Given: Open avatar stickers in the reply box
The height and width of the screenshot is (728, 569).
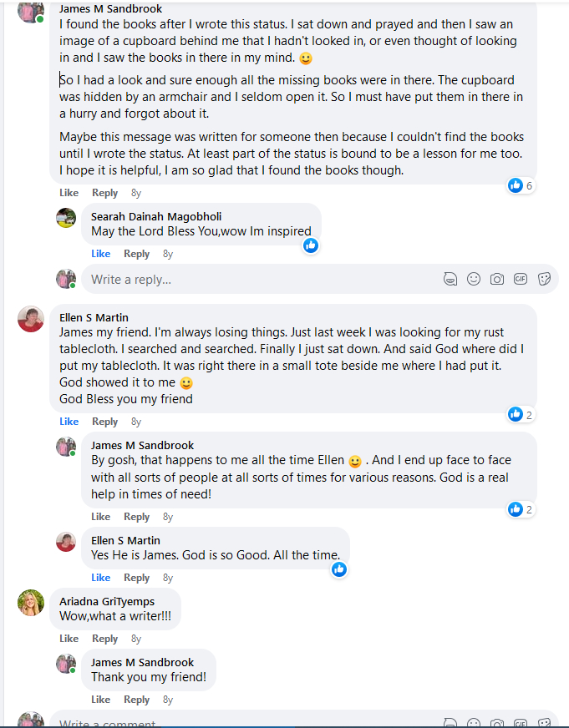Looking at the screenshot, I should pos(450,279).
